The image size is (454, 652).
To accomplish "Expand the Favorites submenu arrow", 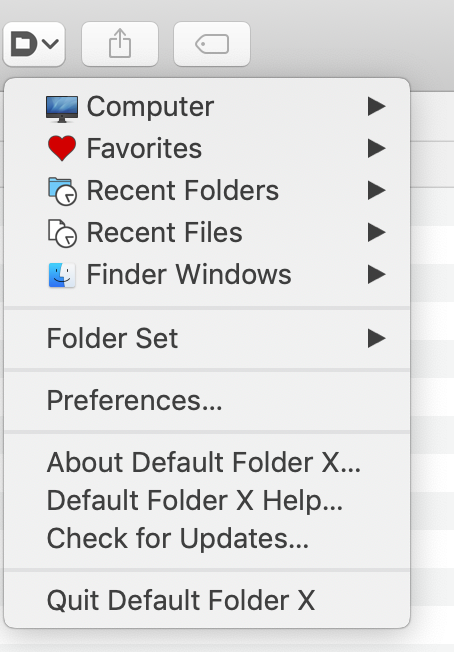I will (377, 148).
